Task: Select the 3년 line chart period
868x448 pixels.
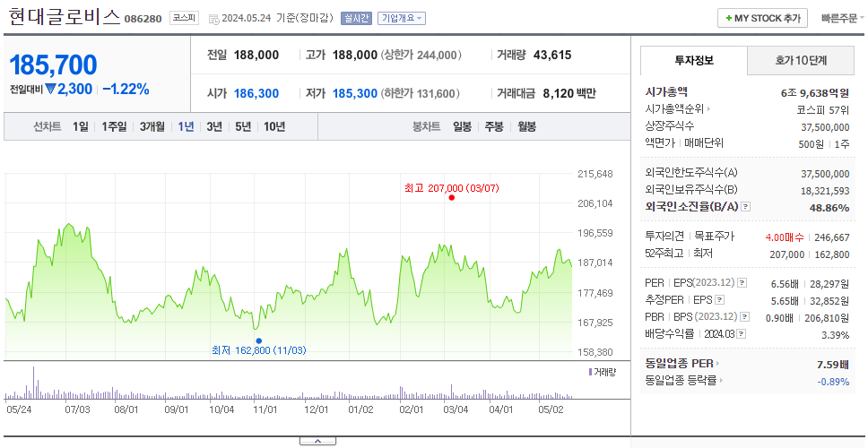Action: coord(214,126)
